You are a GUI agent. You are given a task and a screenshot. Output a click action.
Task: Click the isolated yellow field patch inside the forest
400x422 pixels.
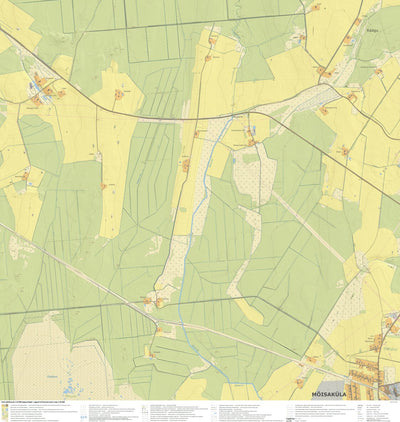point(250,311)
